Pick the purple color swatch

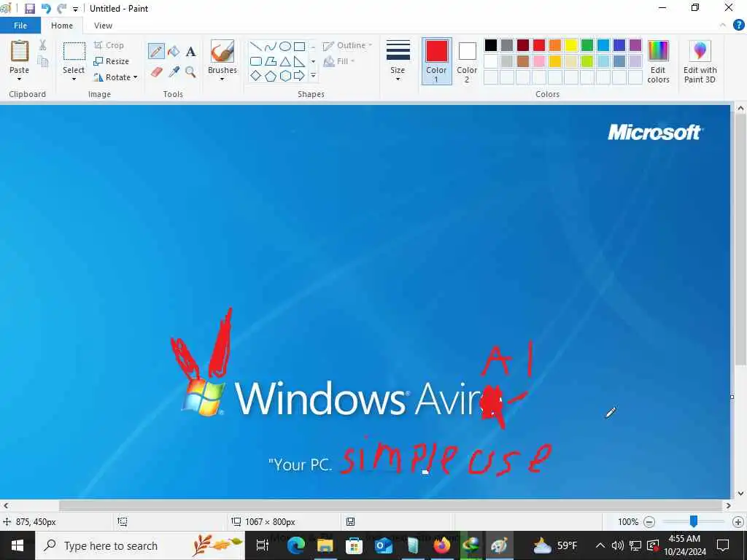click(x=635, y=45)
